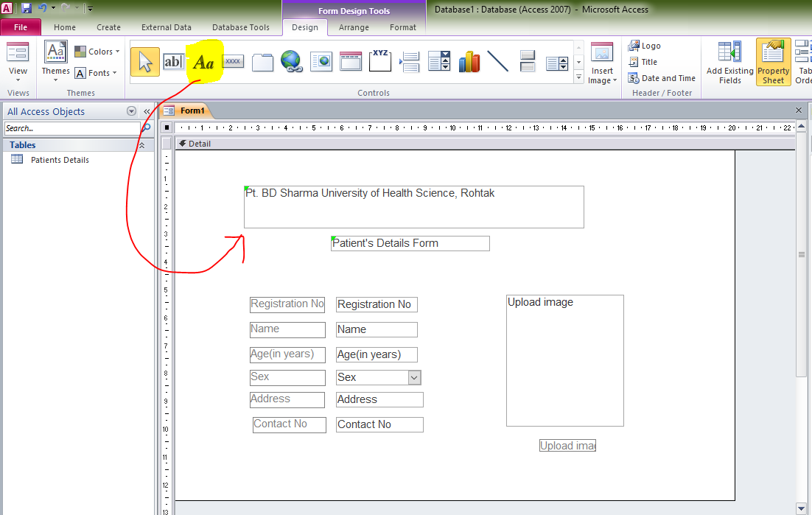The width and height of the screenshot is (812, 515).
Task: Open the Colors gallery in Themes group
Action: coord(97,52)
